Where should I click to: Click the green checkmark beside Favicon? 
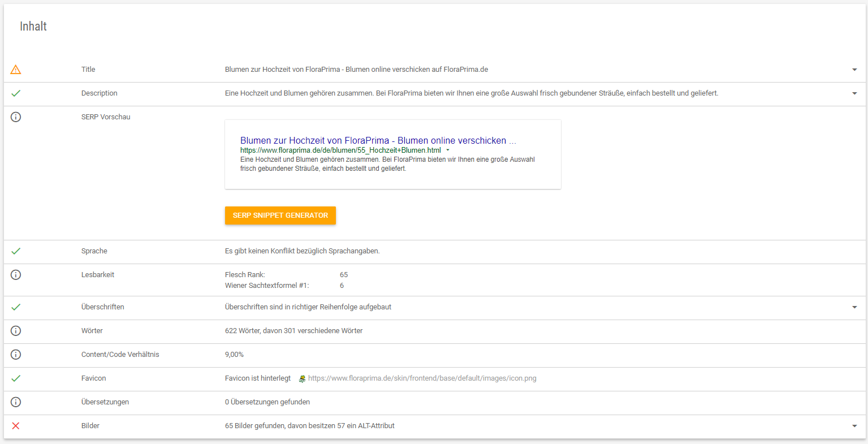(16, 378)
